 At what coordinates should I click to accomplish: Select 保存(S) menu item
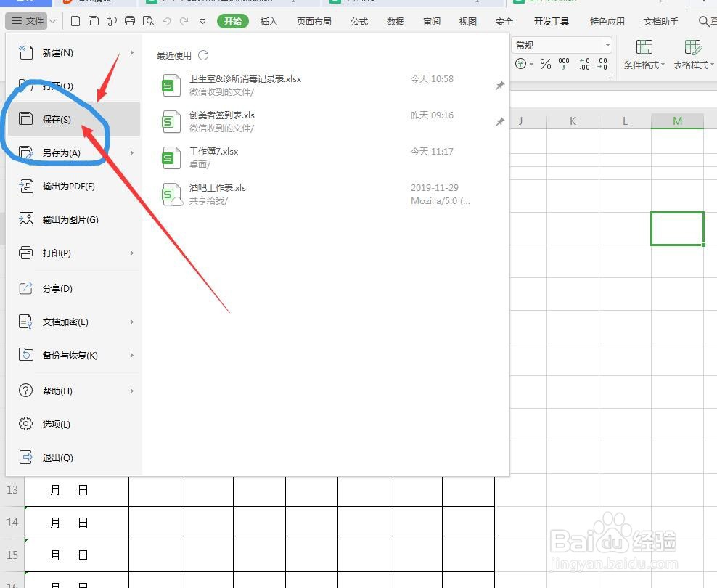point(73,119)
